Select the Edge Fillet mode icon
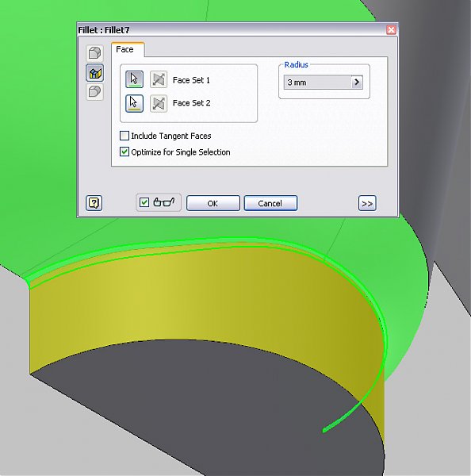The image size is (471, 476). click(x=94, y=53)
